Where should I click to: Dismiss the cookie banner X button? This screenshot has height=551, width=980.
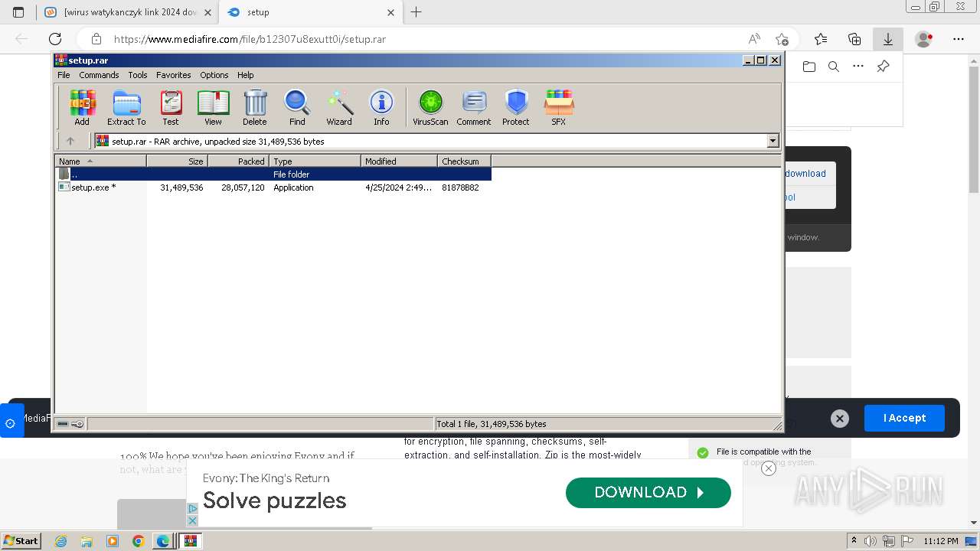[x=840, y=419]
